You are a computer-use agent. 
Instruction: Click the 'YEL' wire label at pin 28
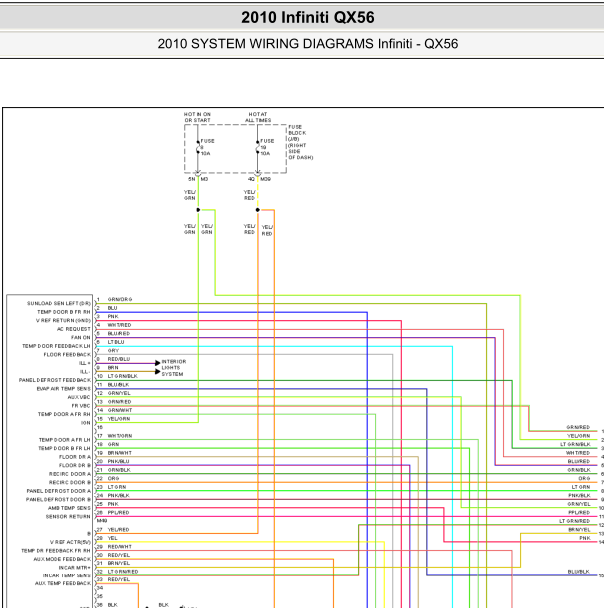pyautogui.click(x=112, y=538)
